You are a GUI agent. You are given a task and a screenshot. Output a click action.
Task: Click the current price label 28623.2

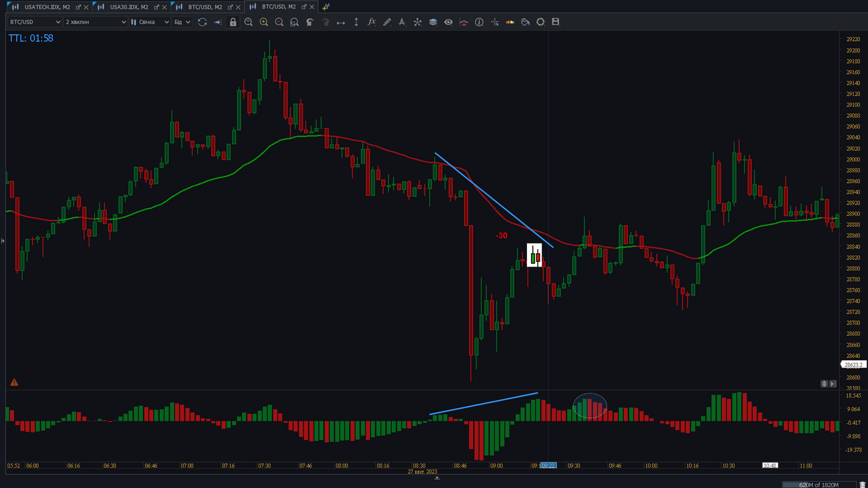pos(853,365)
